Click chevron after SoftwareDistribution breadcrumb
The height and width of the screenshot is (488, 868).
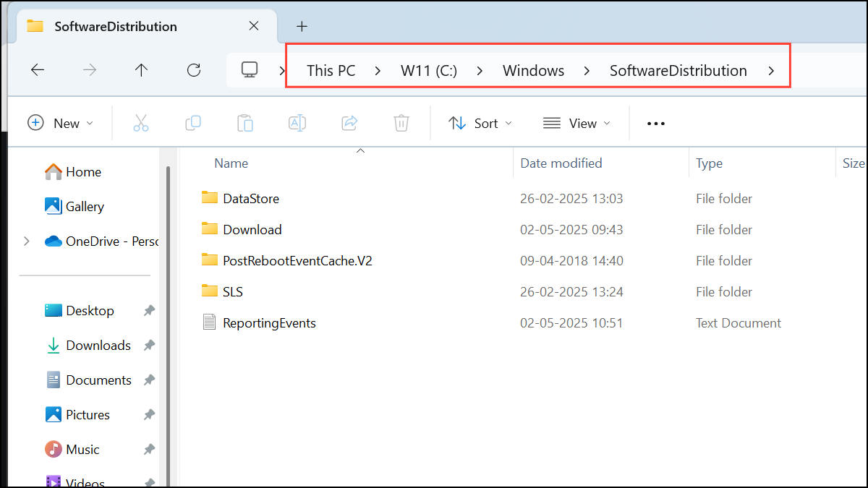click(x=771, y=71)
